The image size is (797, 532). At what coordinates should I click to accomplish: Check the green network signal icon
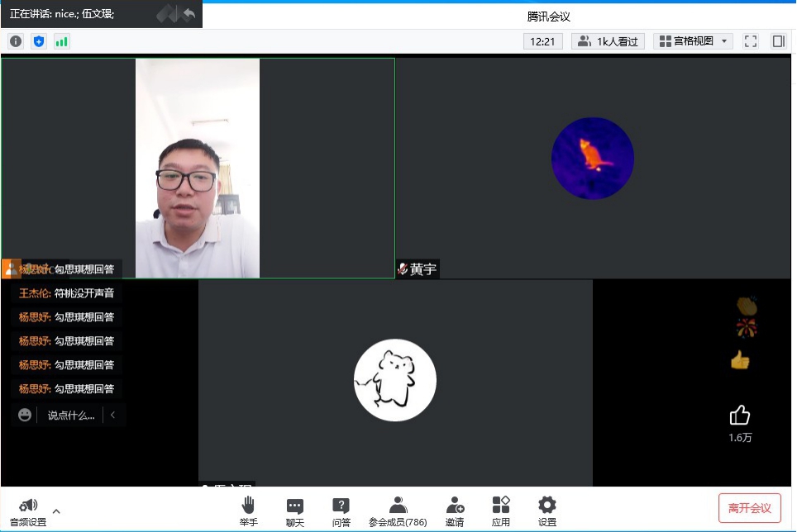(x=62, y=41)
